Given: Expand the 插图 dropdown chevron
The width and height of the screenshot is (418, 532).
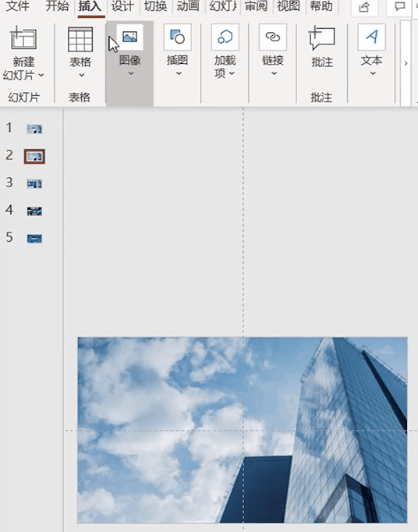Looking at the screenshot, I should [179, 73].
